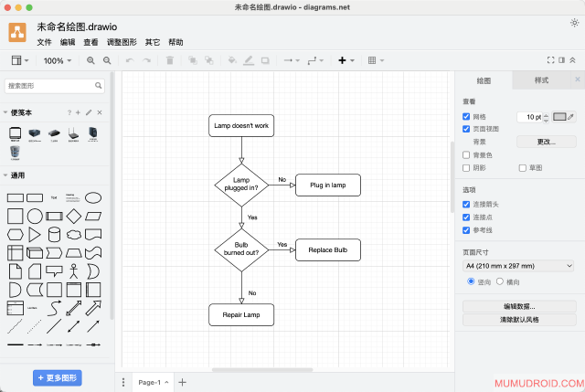Viewport: 585px width, 392px height.
Task: Click the fullscreen icon in the toolbar
Action: point(549,60)
